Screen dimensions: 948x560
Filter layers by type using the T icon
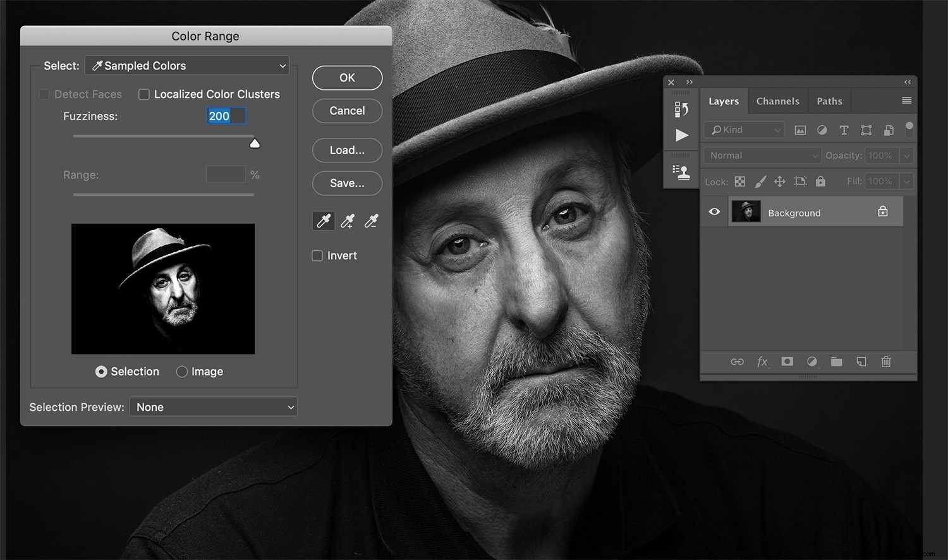pyautogui.click(x=844, y=130)
